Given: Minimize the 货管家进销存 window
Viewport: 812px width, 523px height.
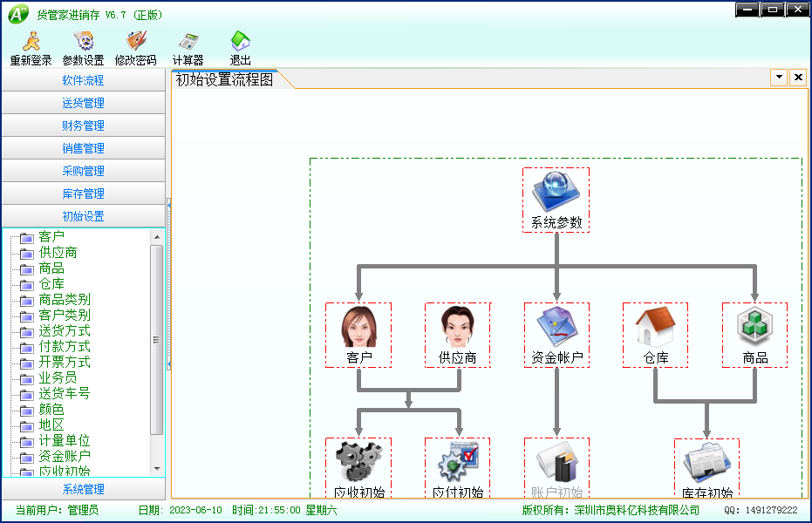Looking at the screenshot, I should click(747, 10).
